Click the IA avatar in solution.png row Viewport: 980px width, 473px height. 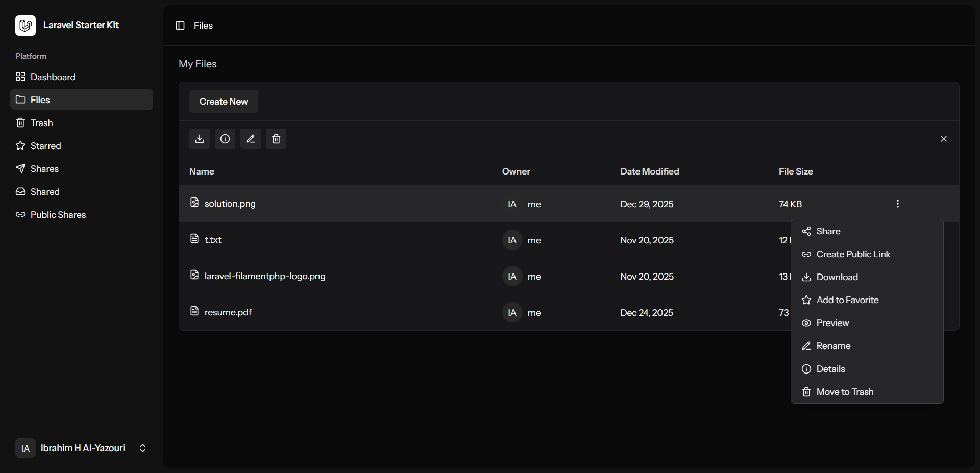[x=512, y=204]
